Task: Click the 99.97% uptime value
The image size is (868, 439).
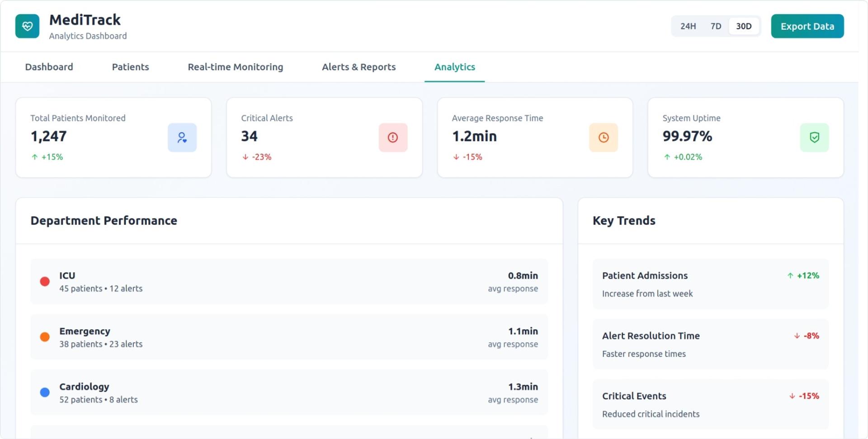Action: 687,136
